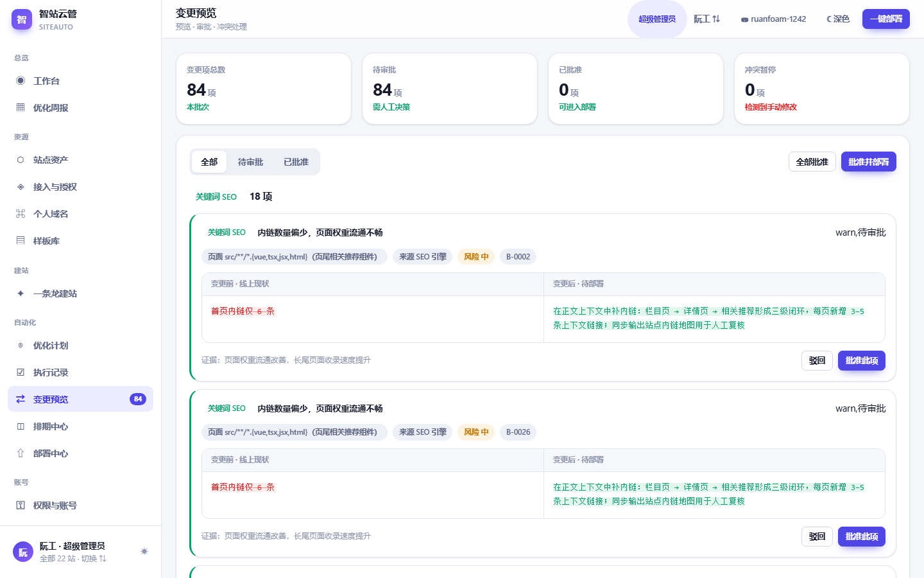This screenshot has width=924, height=578.
Task: Open 执行记录 checkmark icon
Action: click(x=21, y=372)
